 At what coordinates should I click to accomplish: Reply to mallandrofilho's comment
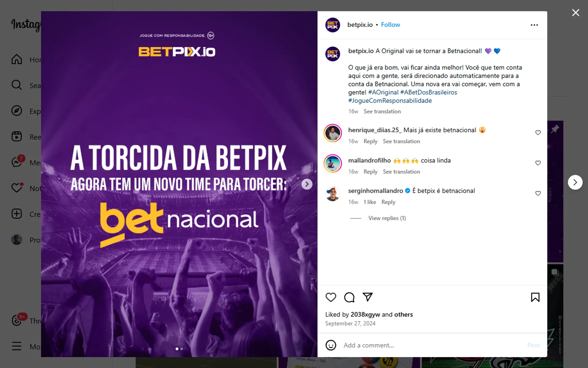pos(370,172)
